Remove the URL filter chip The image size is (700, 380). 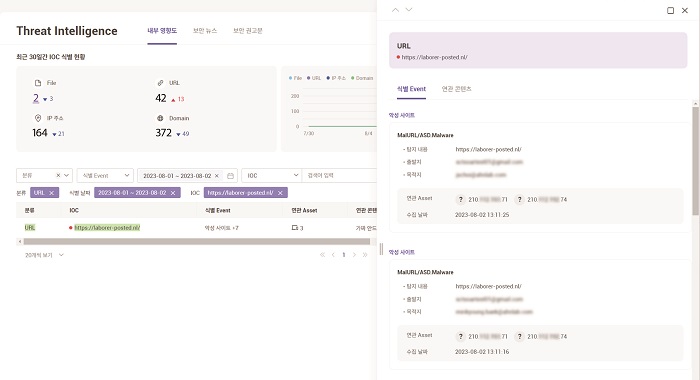tap(51, 193)
